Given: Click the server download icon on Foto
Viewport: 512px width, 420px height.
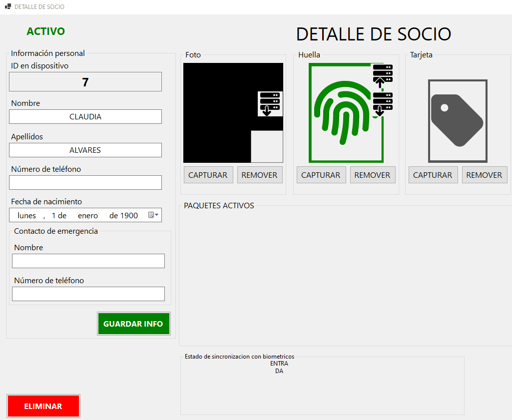Looking at the screenshot, I should (x=270, y=104).
